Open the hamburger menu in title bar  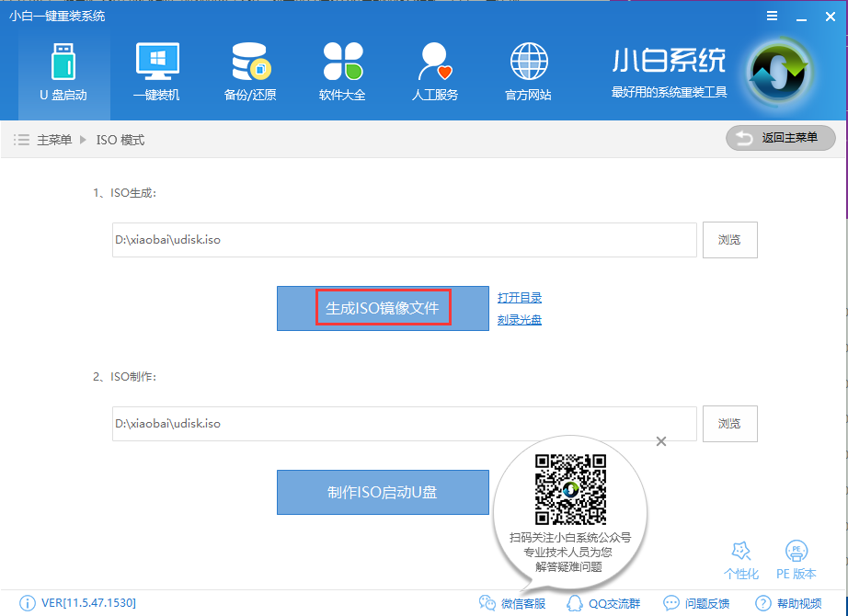coord(773,17)
